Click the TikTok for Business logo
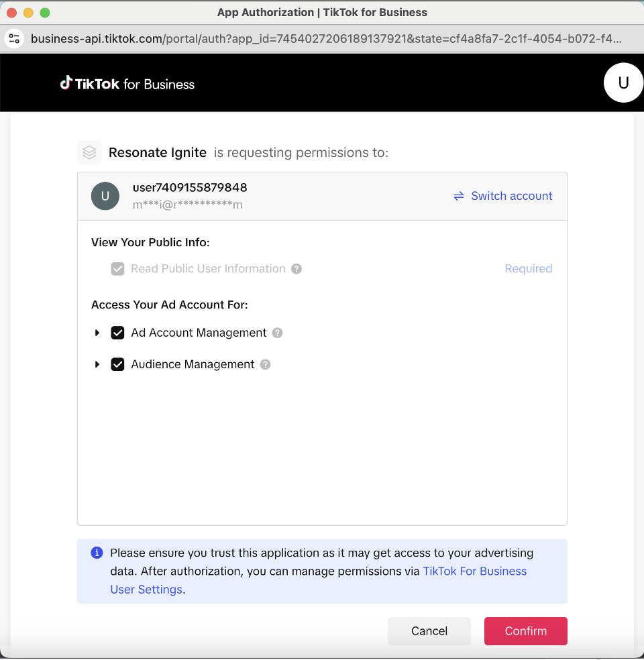The image size is (644, 660). click(x=127, y=84)
